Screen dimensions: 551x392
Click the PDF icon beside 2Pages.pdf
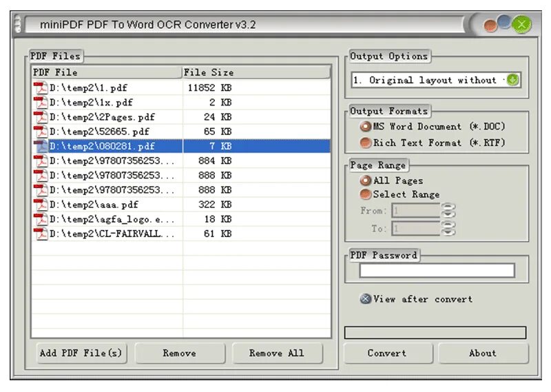41,117
